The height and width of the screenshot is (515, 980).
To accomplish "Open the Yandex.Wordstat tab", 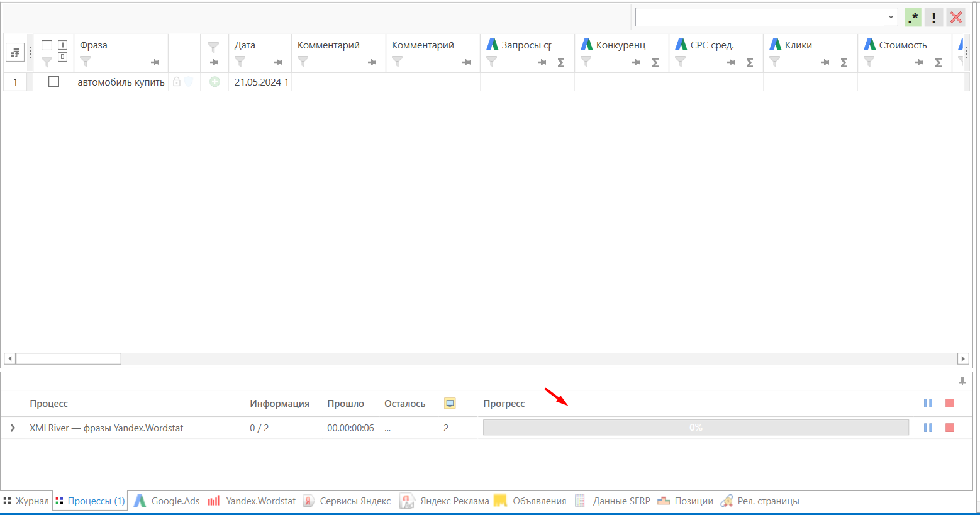I will tap(252, 501).
